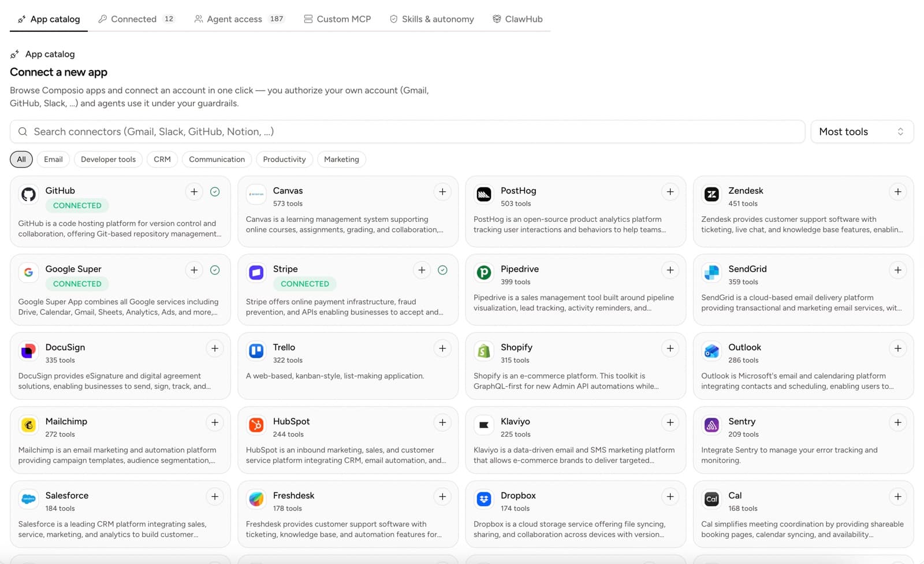
Task: Select the All filter chip
Action: tap(21, 159)
